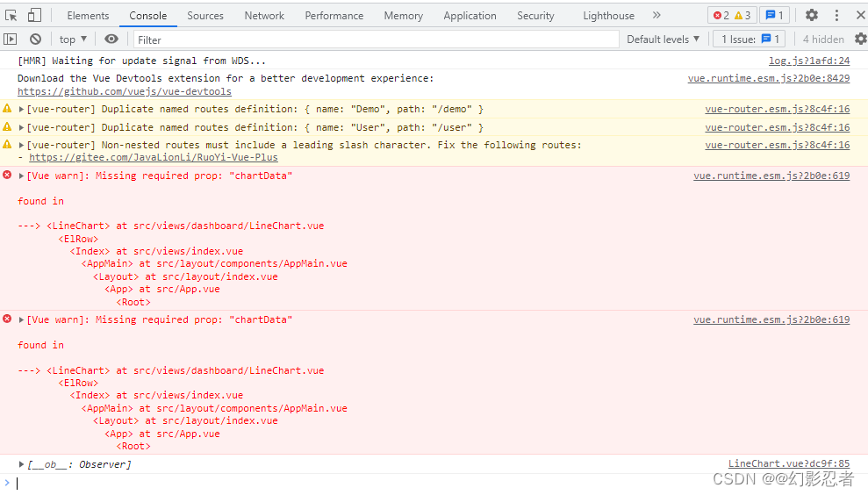The width and height of the screenshot is (868, 495).
Task: Click the HMR Waiting for update signal message
Action: tap(141, 61)
